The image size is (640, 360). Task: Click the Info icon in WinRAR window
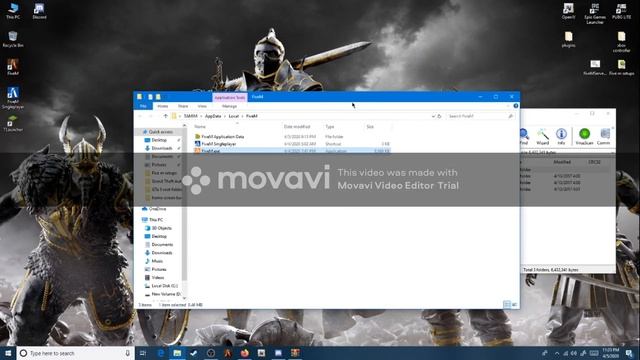click(x=561, y=136)
